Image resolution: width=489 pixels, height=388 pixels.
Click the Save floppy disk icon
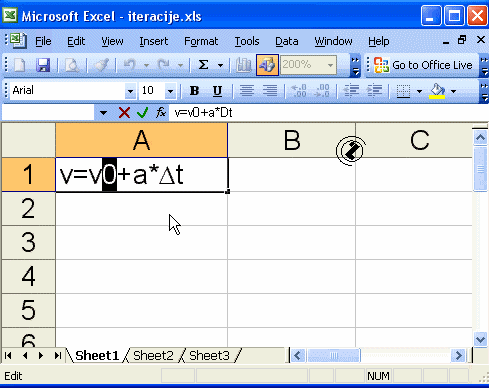(x=43, y=65)
